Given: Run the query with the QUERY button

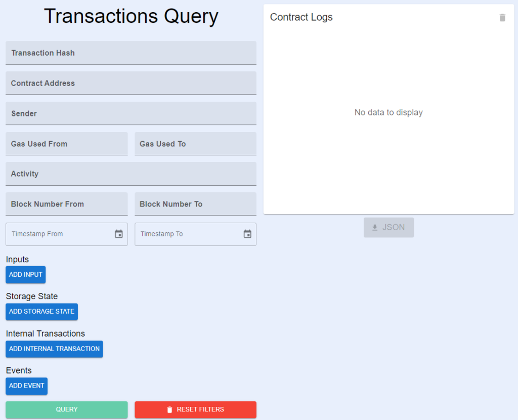Looking at the screenshot, I should click(66, 409).
